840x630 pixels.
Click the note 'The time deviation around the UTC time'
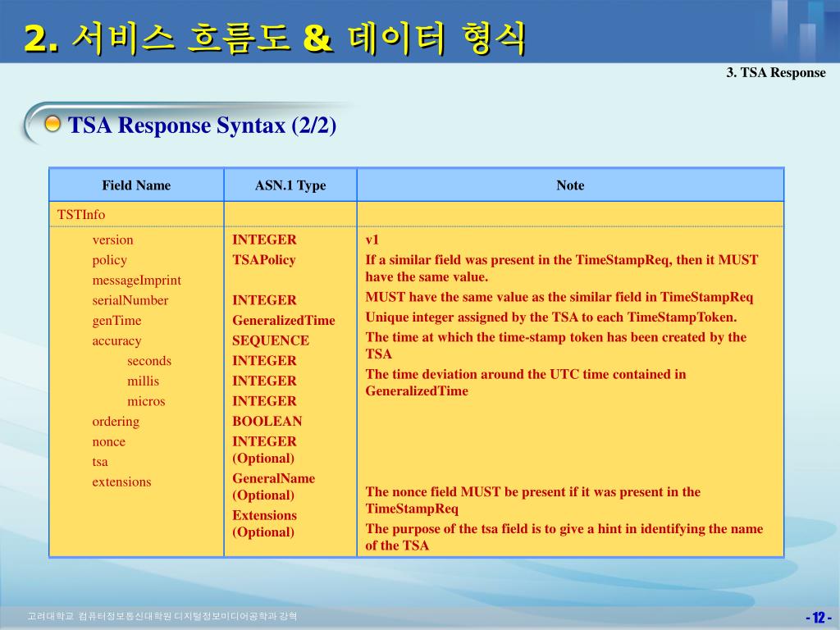click(526, 382)
